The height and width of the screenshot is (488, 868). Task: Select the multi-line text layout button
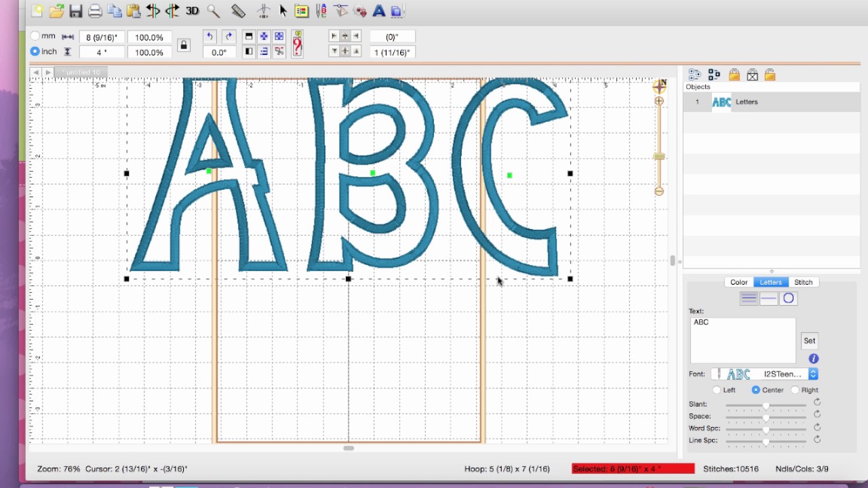click(749, 298)
